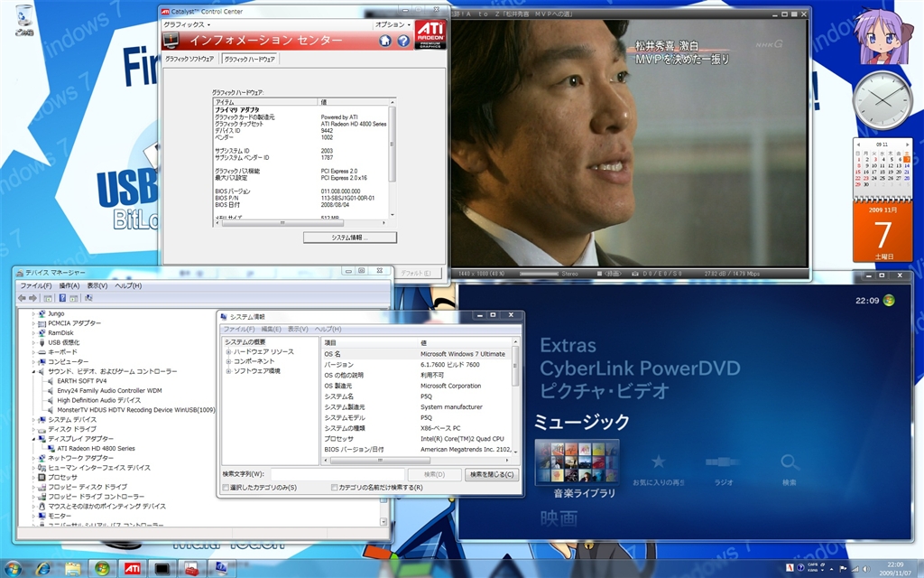Switch to black TV viewer taskbar icon

coord(162,569)
